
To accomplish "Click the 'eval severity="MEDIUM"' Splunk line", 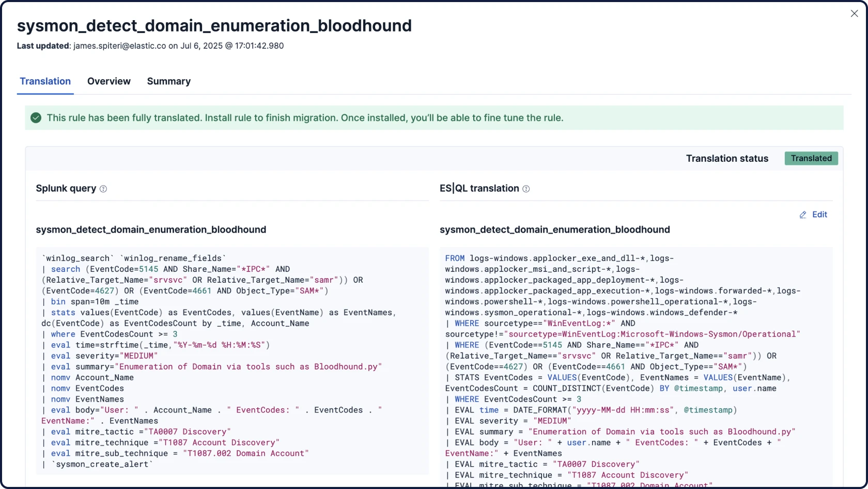I will (100, 356).
